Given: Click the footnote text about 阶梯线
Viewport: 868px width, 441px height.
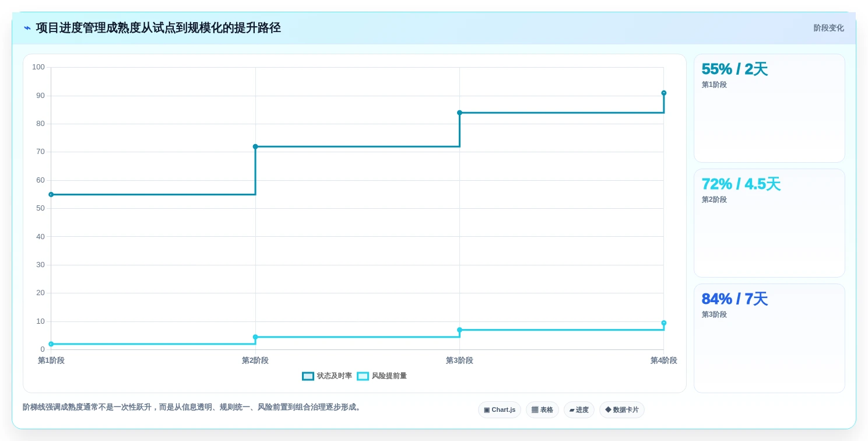Looking at the screenshot, I should 193,408.
